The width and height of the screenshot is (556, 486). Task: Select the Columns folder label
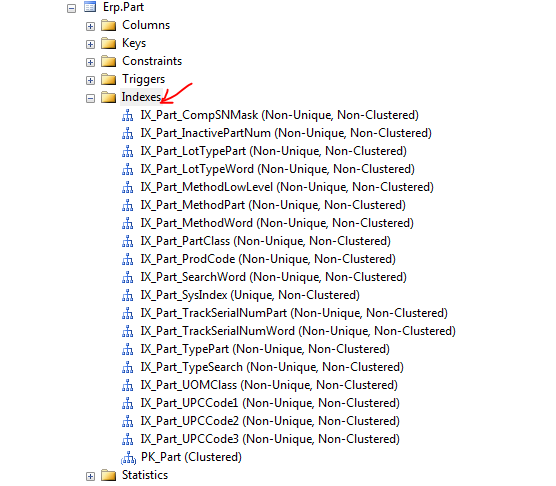(x=146, y=25)
